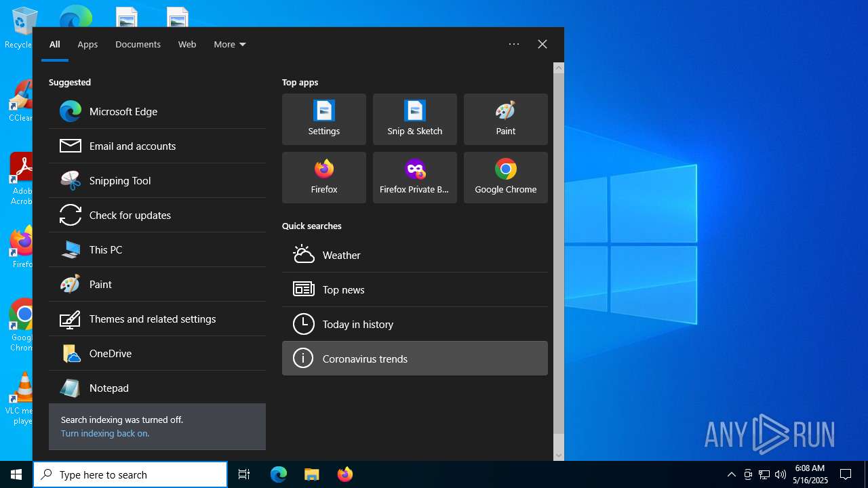This screenshot has width=868, height=488.
Task: Expand the More dropdown filter
Action: [x=230, y=44]
